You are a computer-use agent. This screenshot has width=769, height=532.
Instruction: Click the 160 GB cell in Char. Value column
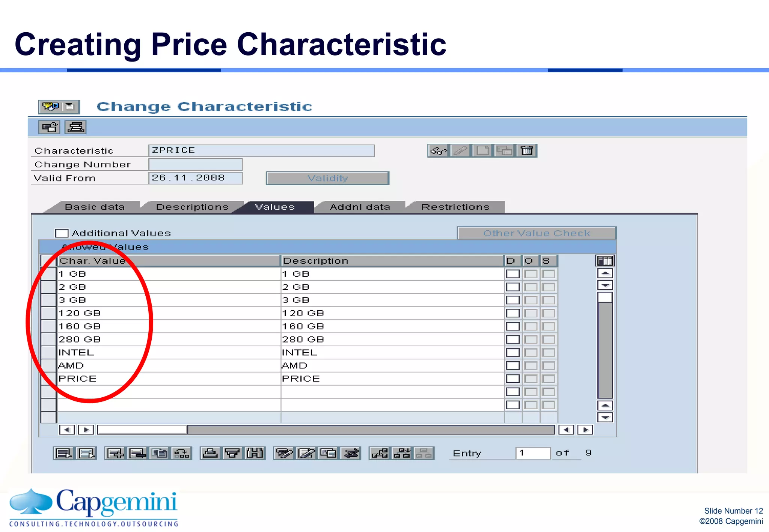pos(169,326)
